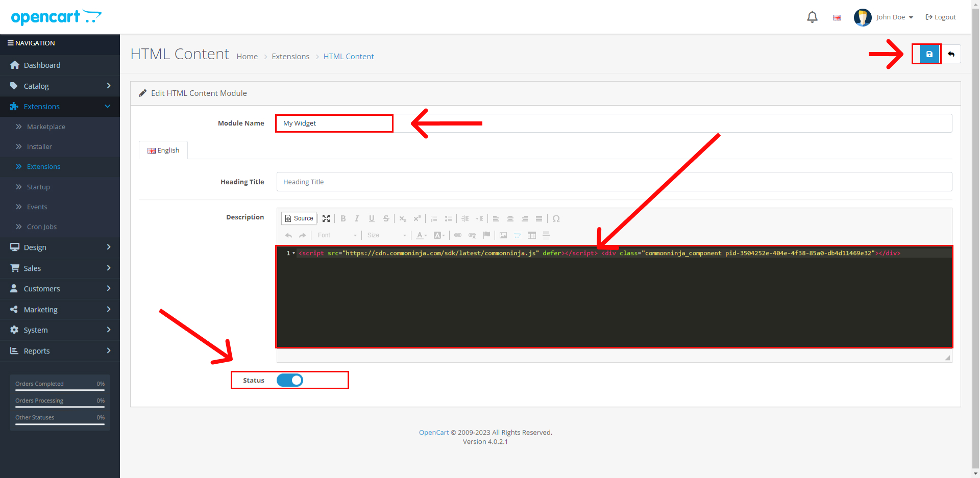Open Marketplace submenu item
Screen dimensions: 980x478
[60, 127]
